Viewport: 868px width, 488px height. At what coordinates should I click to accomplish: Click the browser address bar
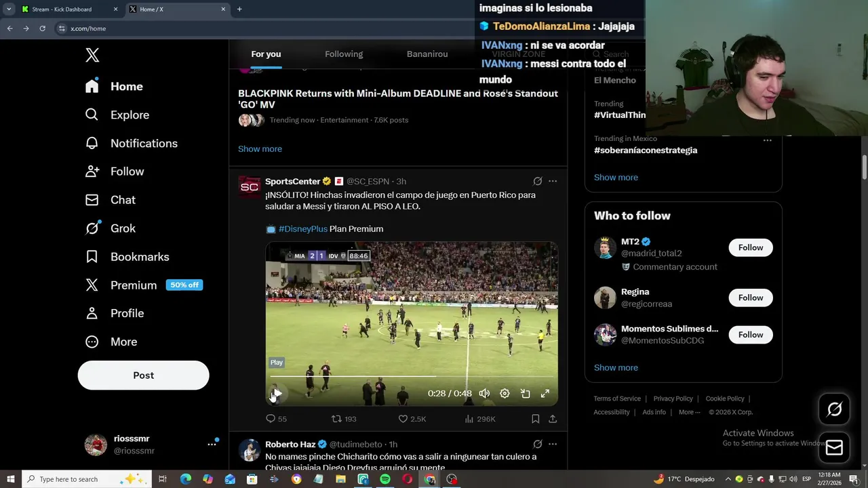[x=264, y=28]
